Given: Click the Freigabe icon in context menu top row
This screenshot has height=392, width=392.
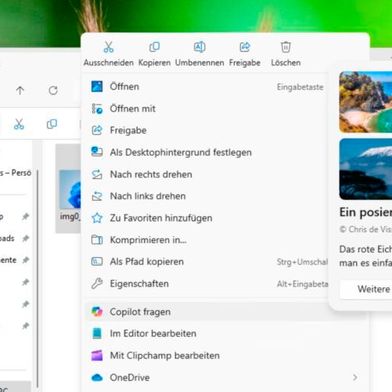Looking at the screenshot, I should click(245, 47).
